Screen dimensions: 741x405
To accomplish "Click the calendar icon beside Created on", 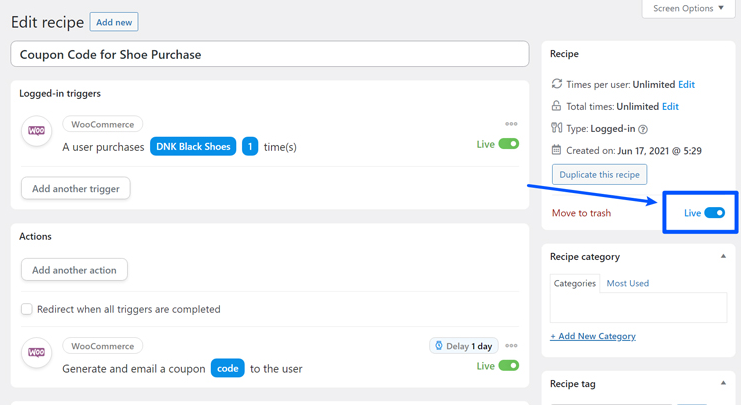I will click(557, 150).
